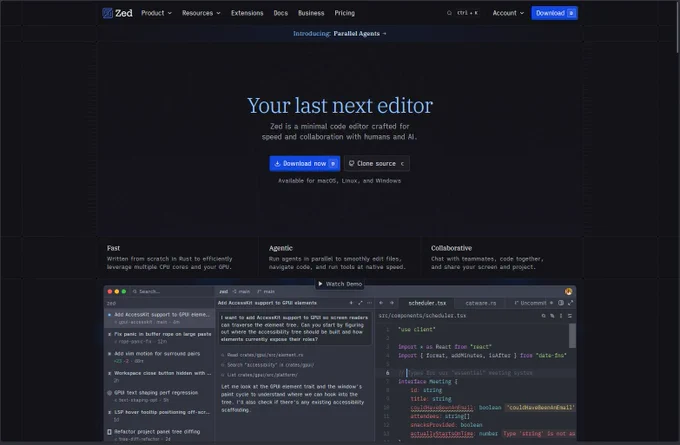Expand the Resources dropdown menu
This screenshot has height=445, width=680.
click(201, 13)
